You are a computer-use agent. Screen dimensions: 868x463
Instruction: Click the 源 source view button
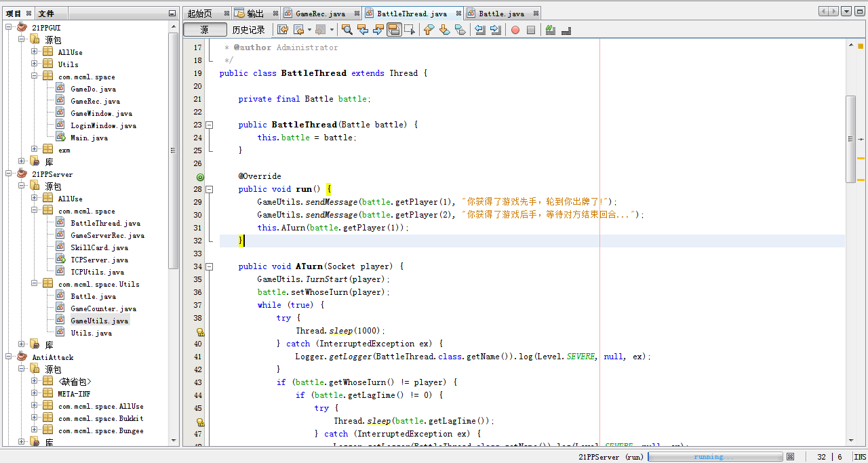click(x=205, y=30)
